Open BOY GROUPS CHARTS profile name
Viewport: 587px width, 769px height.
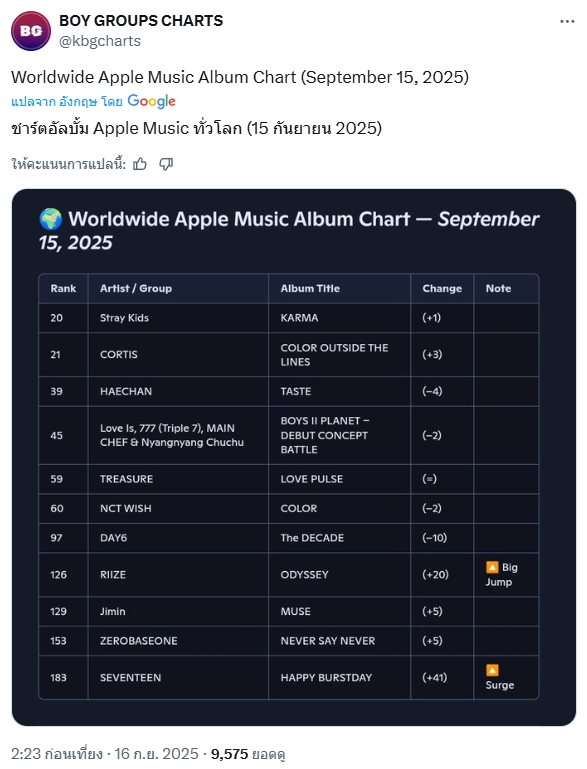click(141, 21)
